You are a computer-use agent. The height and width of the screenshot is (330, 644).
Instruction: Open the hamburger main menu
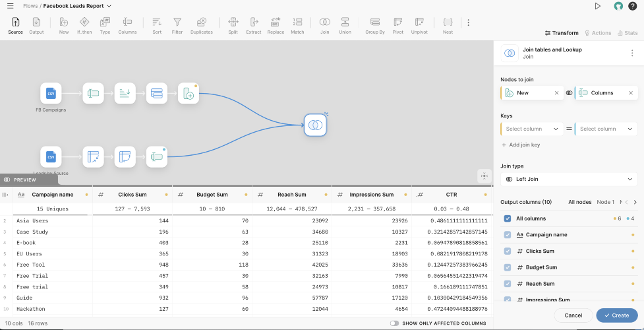point(11,6)
